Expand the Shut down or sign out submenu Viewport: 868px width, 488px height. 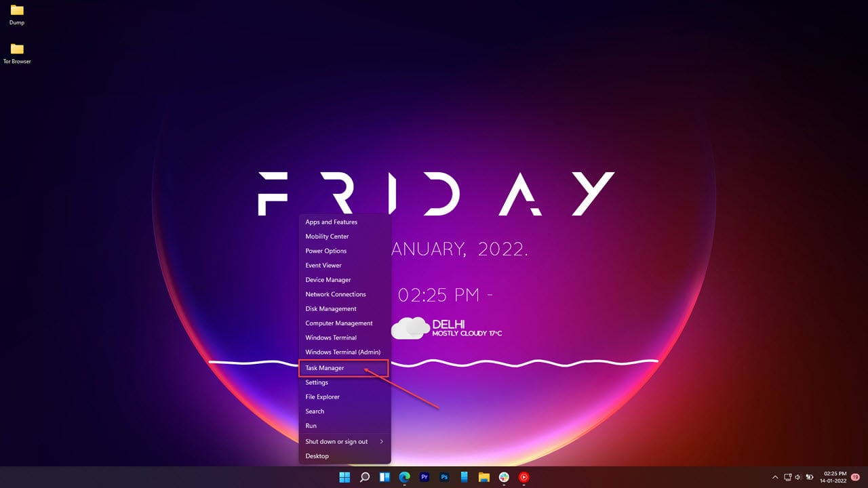click(336, 441)
